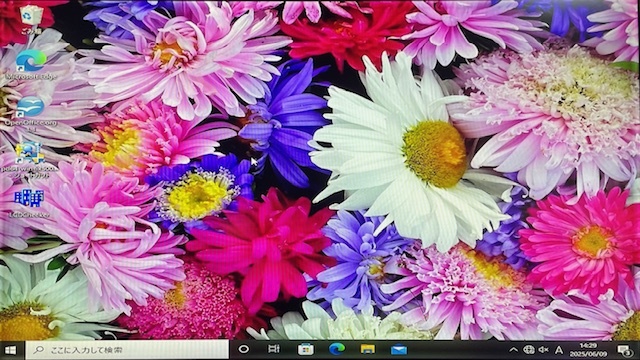Select the LCDChecker desktop icon
This screenshot has height=360, width=640.
pos(29,203)
